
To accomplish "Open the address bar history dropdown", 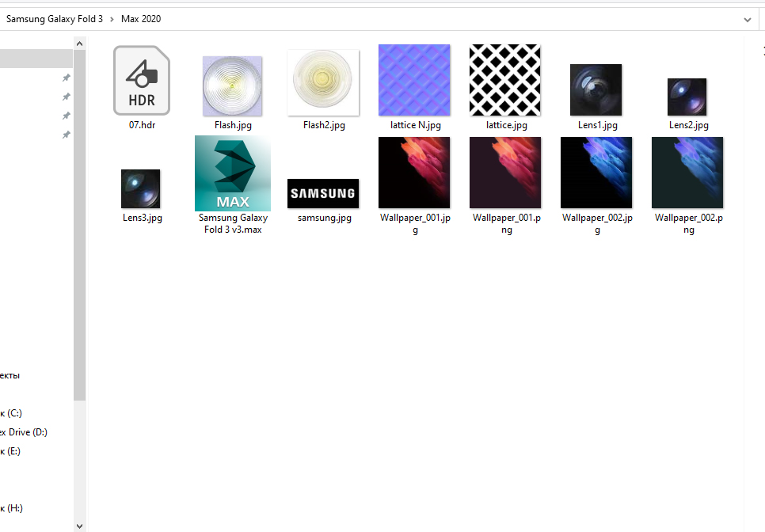I will point(747,20).
